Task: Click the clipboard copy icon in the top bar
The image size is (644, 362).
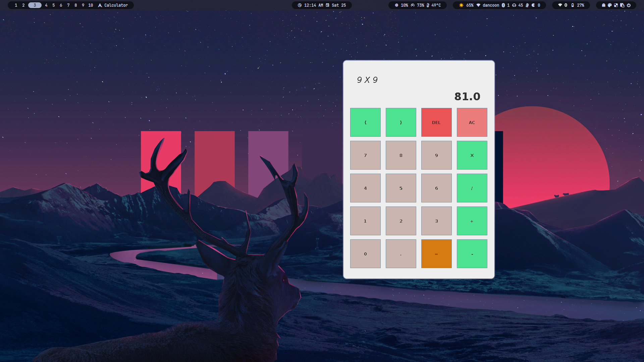Action: click(622, 5)
